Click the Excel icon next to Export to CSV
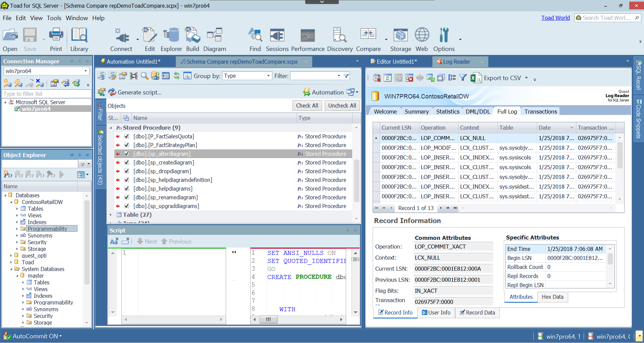This screenshot has width=644, height=343. pyautogui.click(x=475, y=78)
